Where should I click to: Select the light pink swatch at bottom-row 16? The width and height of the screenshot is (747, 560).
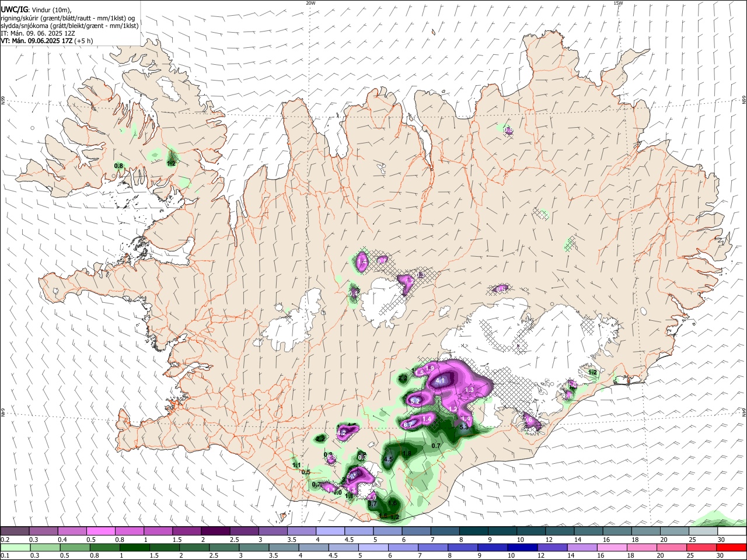tap(612, 547)
